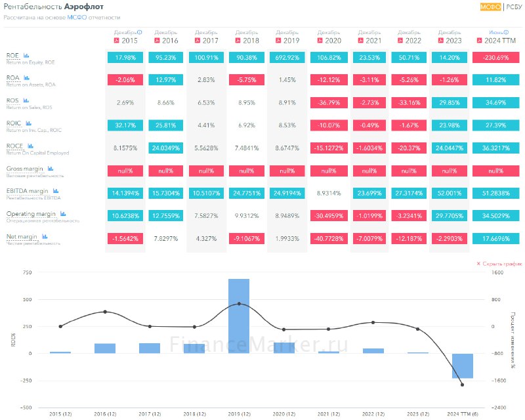The height and width of the screenshot is (420, 525).
Task: Open the 2021 PDF report icon
Action: pos(360,41)
